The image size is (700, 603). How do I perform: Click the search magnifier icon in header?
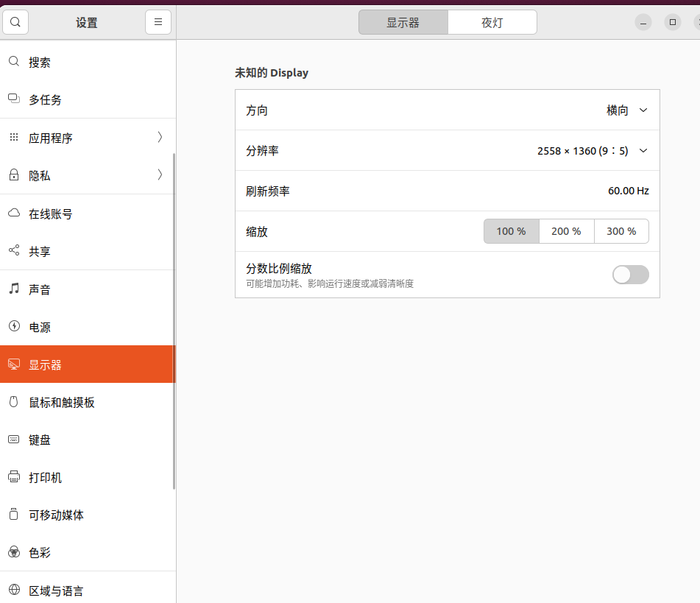(x=15, y=22)
